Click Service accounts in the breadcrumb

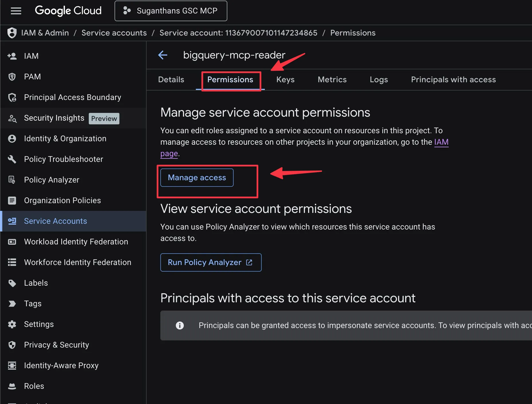114,33
